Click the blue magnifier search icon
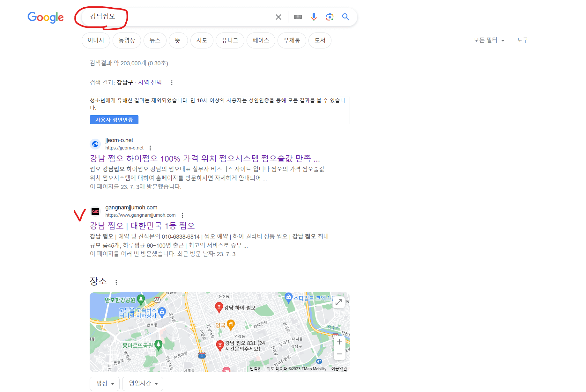The height and width of the screenshot is (392, 586). [x=345, y=17]
